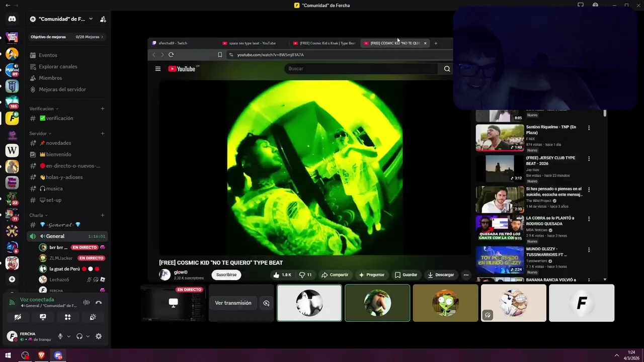Deafen with the headphones icon
Viewport: 644px width, 362px height.
(79, 336)
